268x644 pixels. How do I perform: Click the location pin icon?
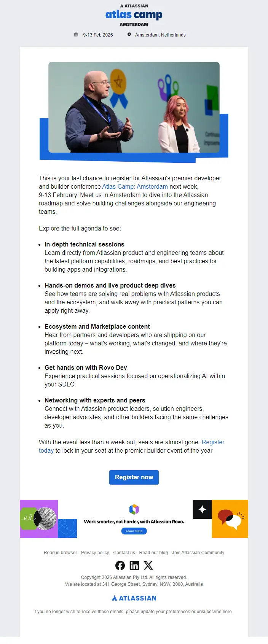click(x=129, y=35)
